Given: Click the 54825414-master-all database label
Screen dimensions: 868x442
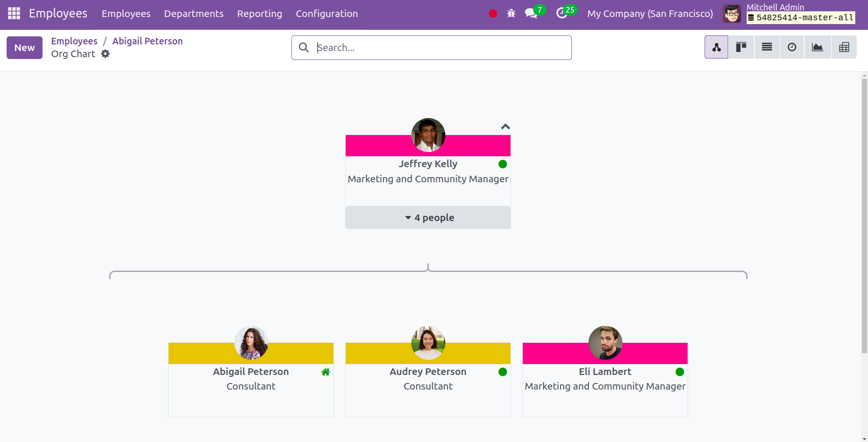Looking at the screenshot, I should [801, 18].
